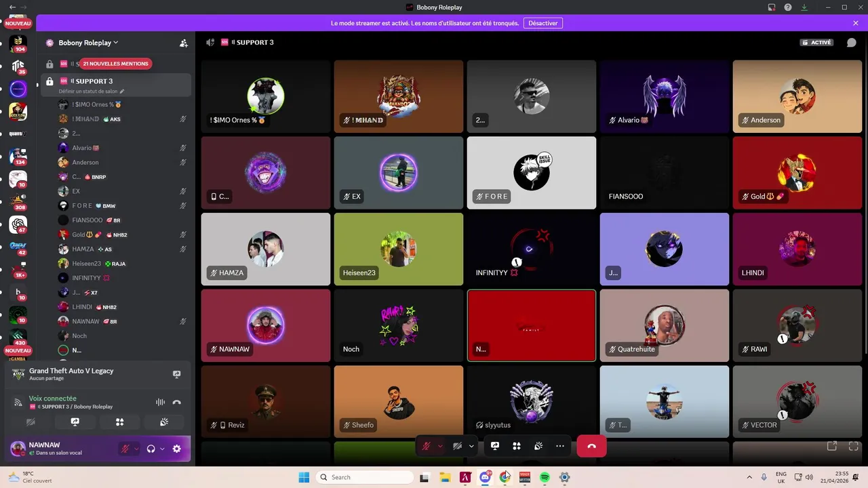
Task: Open Chrome from the Windows taskbar
Action: tap(505, 477)
